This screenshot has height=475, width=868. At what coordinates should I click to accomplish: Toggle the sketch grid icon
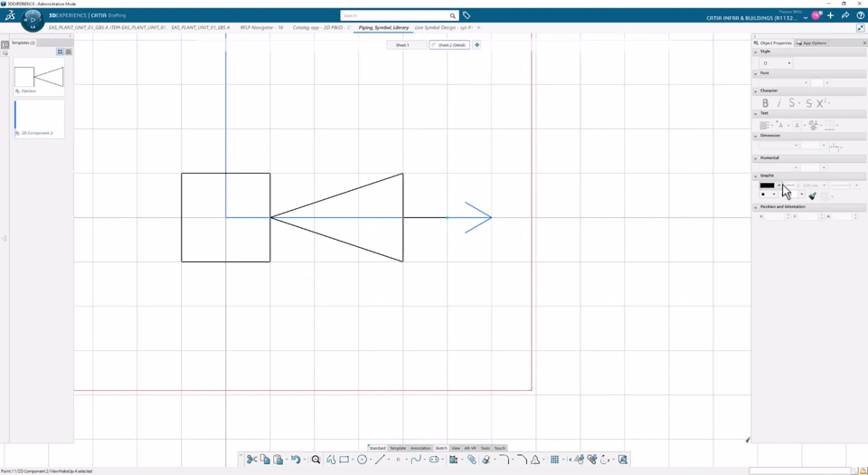coord(554,460)
